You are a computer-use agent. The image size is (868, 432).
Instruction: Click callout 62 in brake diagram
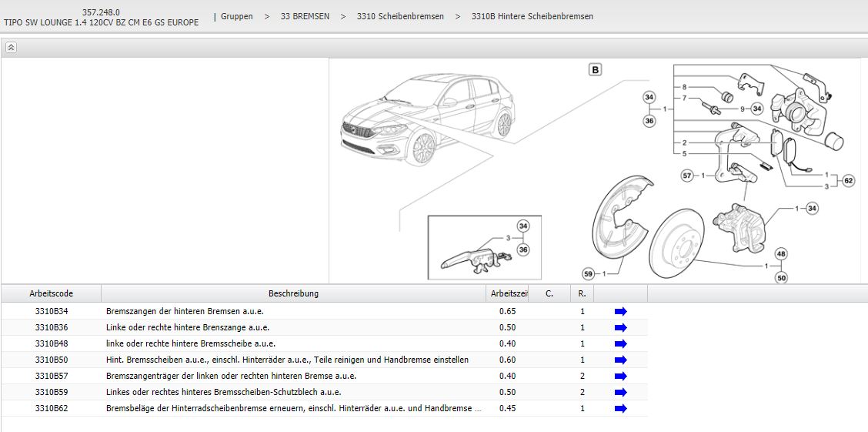(848, 181)
